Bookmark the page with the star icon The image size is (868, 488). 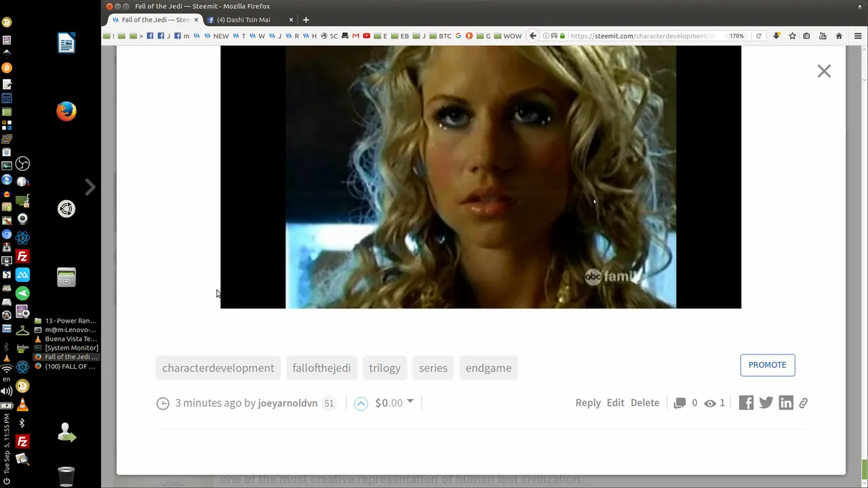pyautogui.click(x=792, y=36)
